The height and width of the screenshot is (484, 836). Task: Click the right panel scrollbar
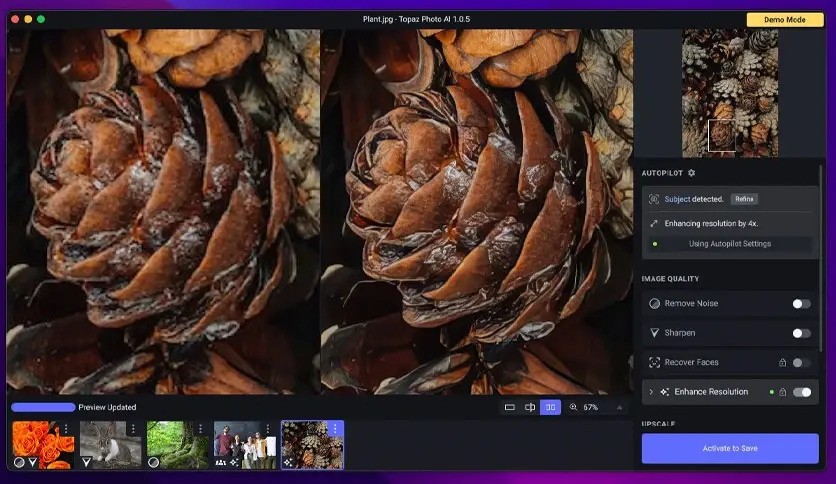[x=821, y=259]
